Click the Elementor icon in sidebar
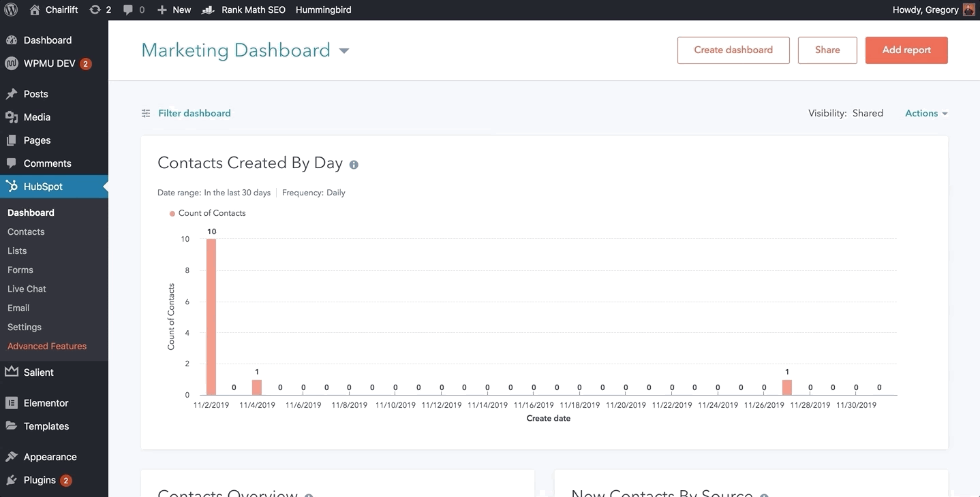The width and height of the screenshot is (980, 497). [x=12, y=403]
